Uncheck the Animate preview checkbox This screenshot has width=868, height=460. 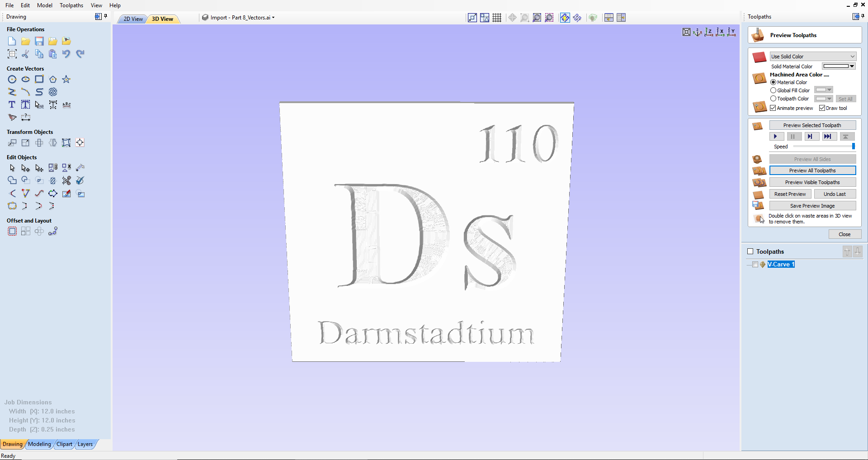(x=773, y=108)
